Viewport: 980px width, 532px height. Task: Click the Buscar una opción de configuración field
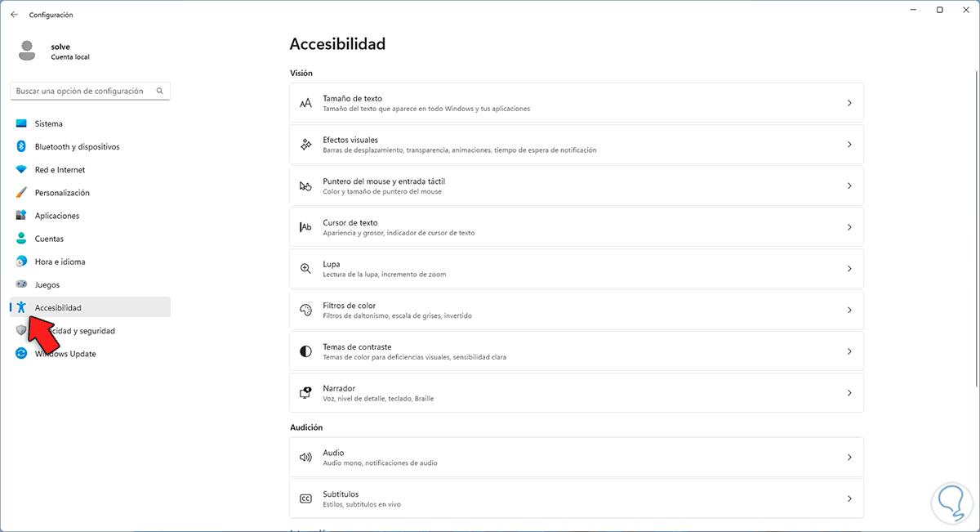pos(82,92)
